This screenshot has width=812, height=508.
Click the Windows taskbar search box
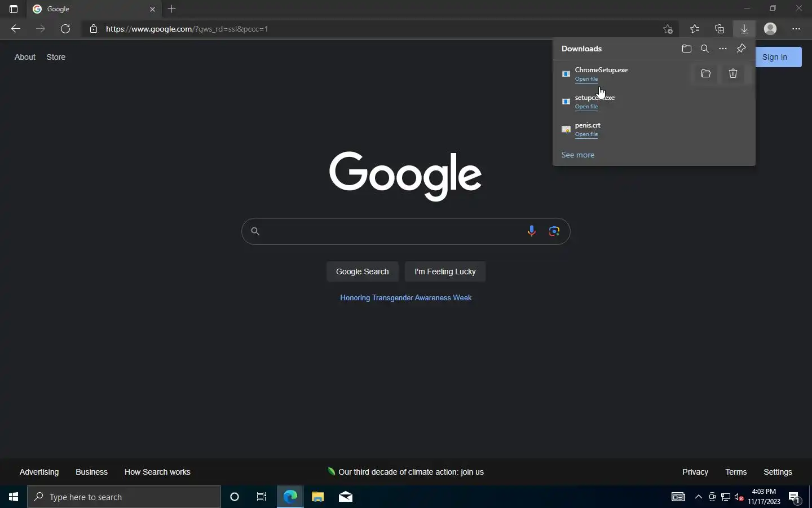pos(124,497)
